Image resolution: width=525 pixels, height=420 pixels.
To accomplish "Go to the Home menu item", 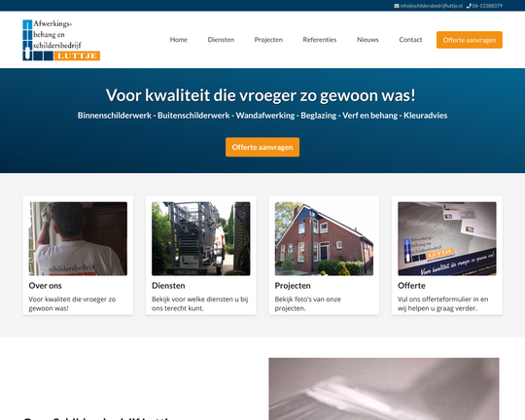I will click(179, 40).
